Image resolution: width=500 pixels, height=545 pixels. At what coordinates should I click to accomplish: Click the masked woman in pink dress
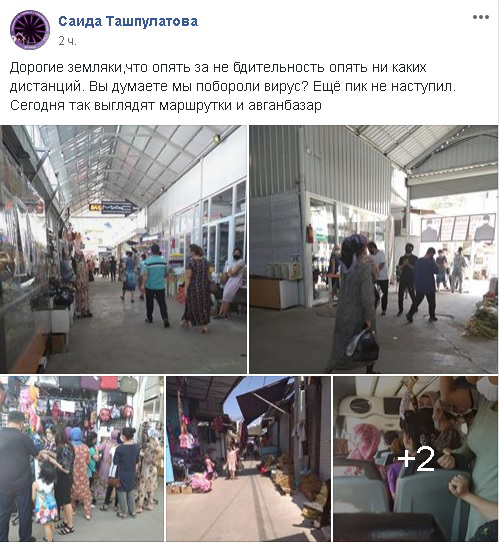(231, 283)
